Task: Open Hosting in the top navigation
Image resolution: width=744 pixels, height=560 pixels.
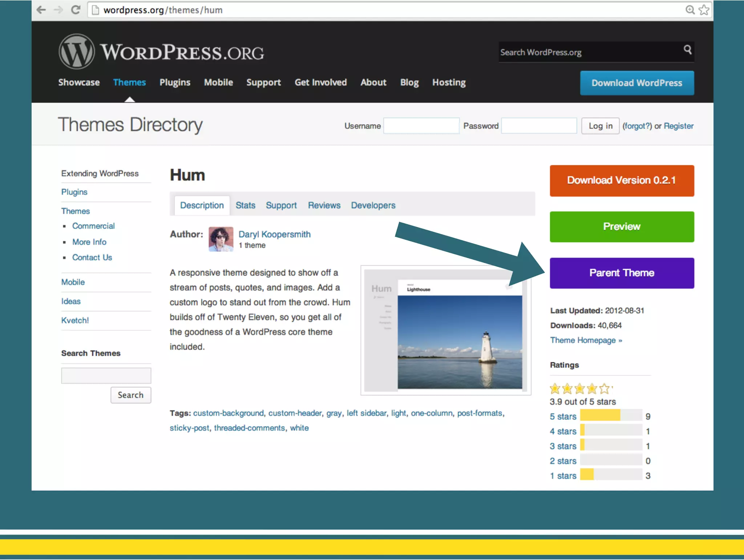Action: click(449, 82)
